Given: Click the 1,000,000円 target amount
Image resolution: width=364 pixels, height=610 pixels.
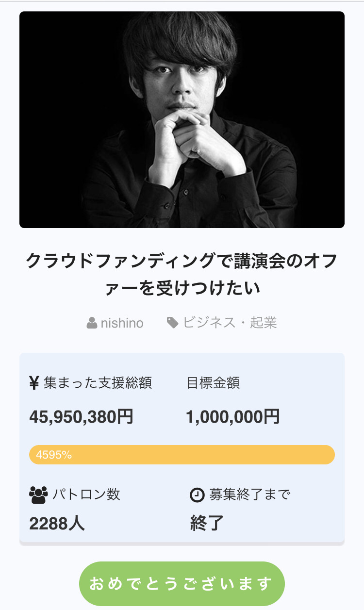Looking at the screenshot, I should click(233, 417).
